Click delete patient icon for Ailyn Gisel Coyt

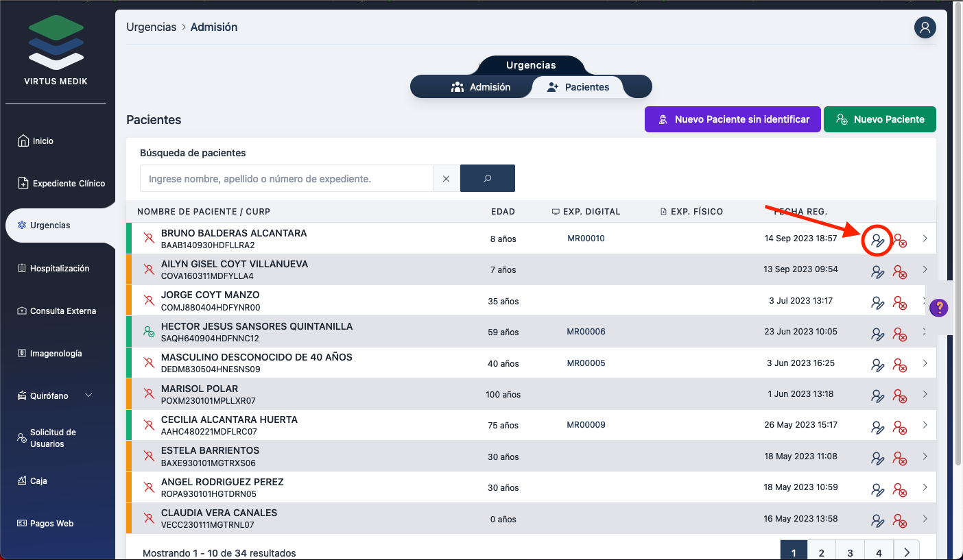tap(899, 271)
